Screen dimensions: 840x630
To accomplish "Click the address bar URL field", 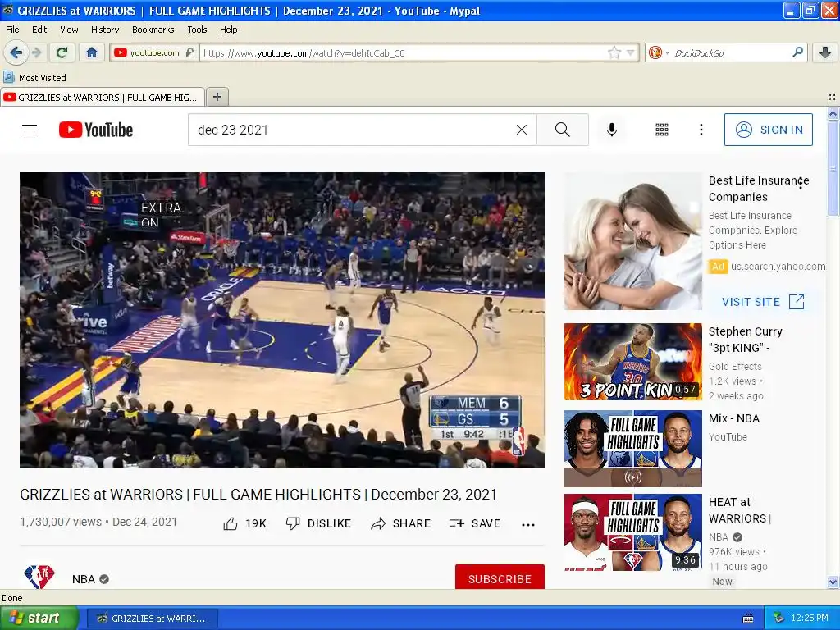I will coord(404,52).
